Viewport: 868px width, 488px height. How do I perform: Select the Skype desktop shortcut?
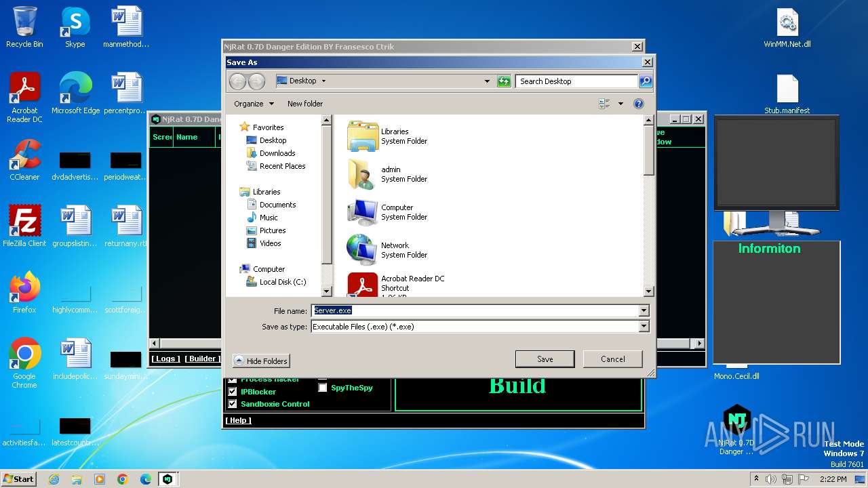tap(75, 27)
